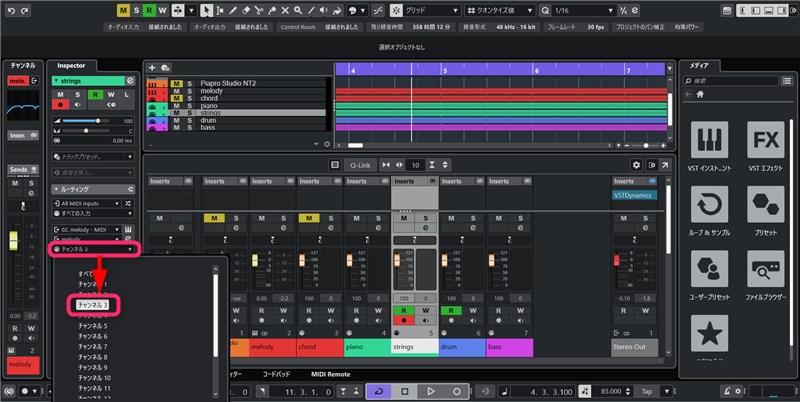Toggle global Write automation W in toolbar

162,10
